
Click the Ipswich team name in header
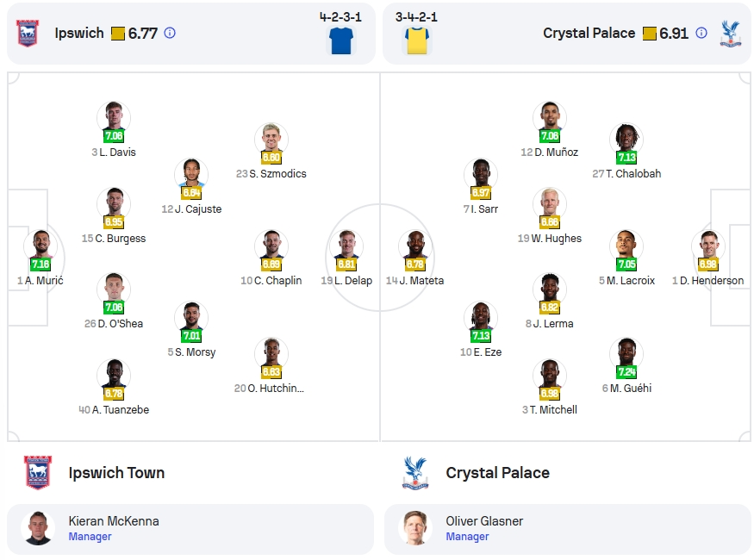click(79, 33)
